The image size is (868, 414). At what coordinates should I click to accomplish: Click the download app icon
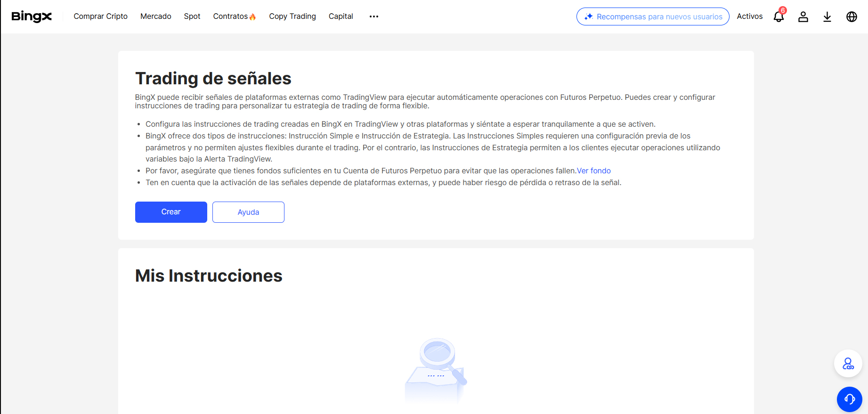(827, 17)
